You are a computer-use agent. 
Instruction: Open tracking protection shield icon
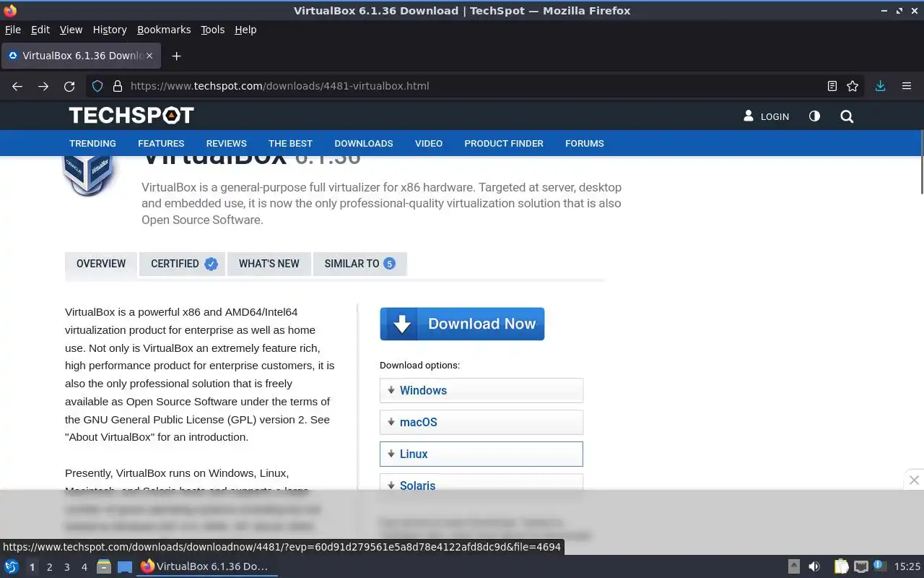click(97, 86)
